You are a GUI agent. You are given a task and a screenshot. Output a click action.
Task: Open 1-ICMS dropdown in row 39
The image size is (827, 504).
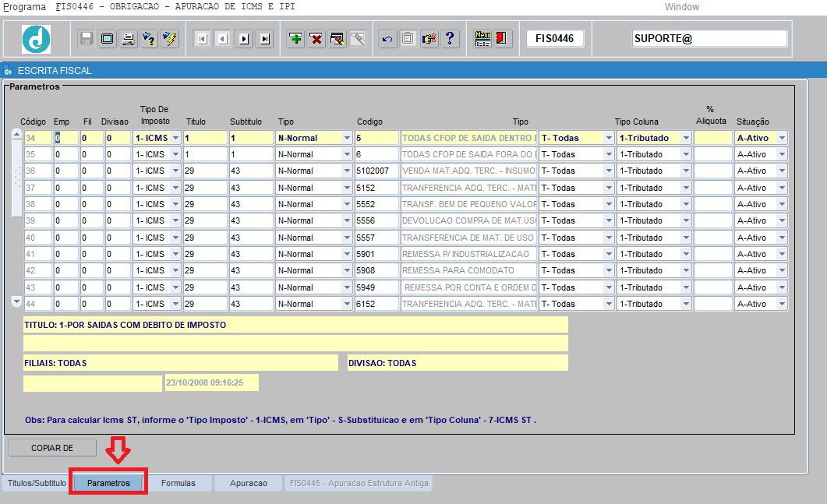175,220
